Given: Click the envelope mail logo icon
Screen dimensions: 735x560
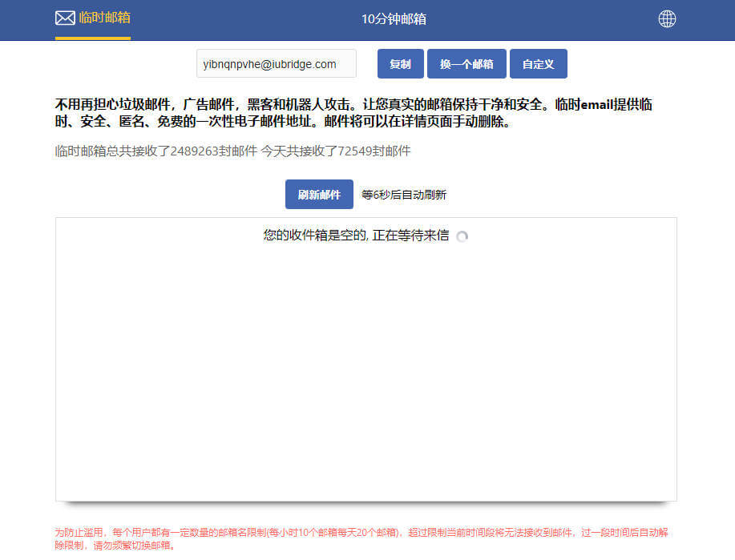Looking at the screenshot, I should coord(65,18).
